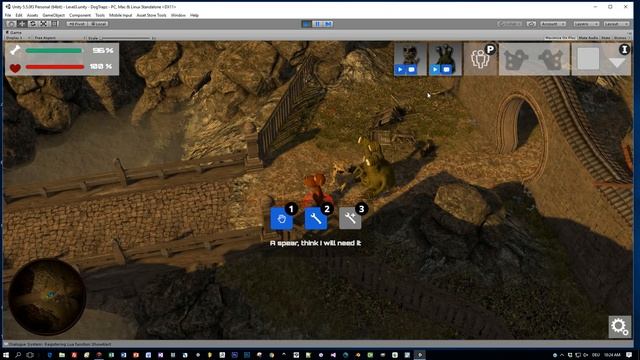
Task: Open the Window menu
Action: point(178,15)
